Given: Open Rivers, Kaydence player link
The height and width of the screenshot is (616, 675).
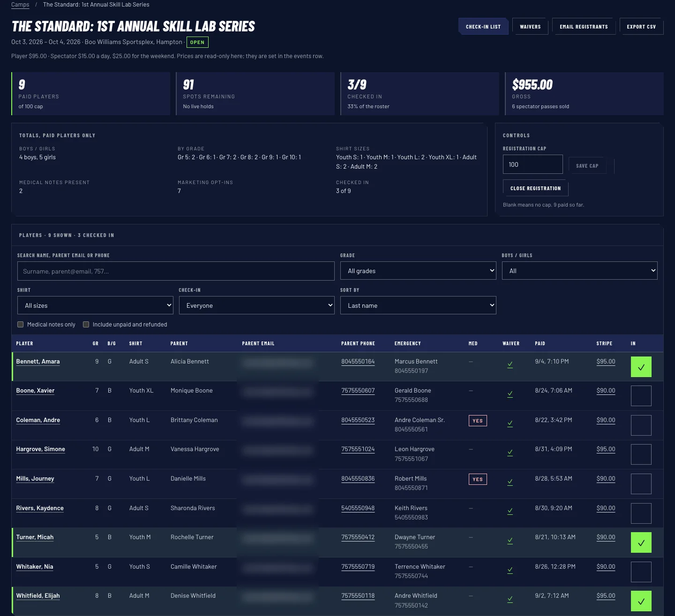Looking at the screenshot, I should (40, 508).
